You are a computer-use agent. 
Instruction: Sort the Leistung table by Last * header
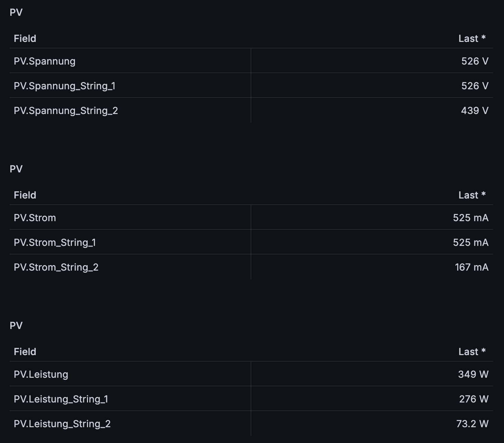472,352
